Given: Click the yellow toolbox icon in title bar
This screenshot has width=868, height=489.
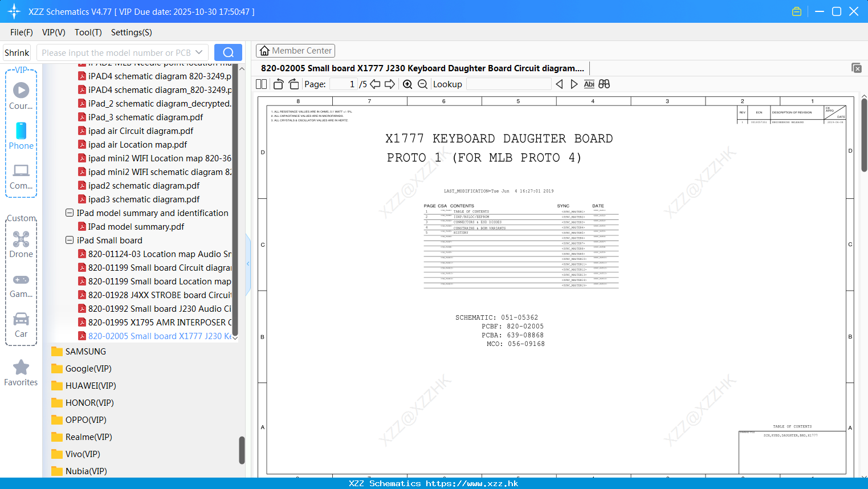Looking at the screenshot, I should pyautogui.click(x=797, y=11).
